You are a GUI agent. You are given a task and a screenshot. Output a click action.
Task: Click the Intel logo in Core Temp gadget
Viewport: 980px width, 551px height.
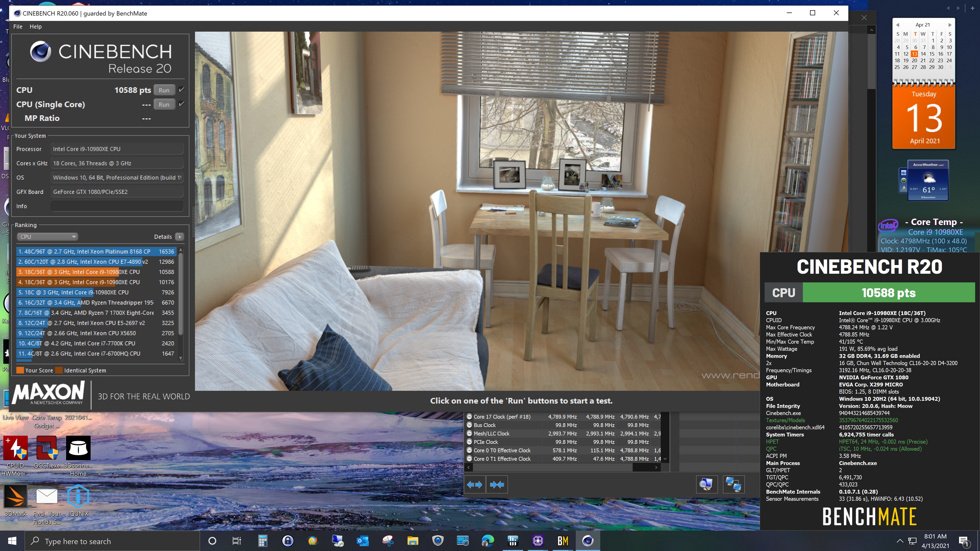click(x=888, y=226)
